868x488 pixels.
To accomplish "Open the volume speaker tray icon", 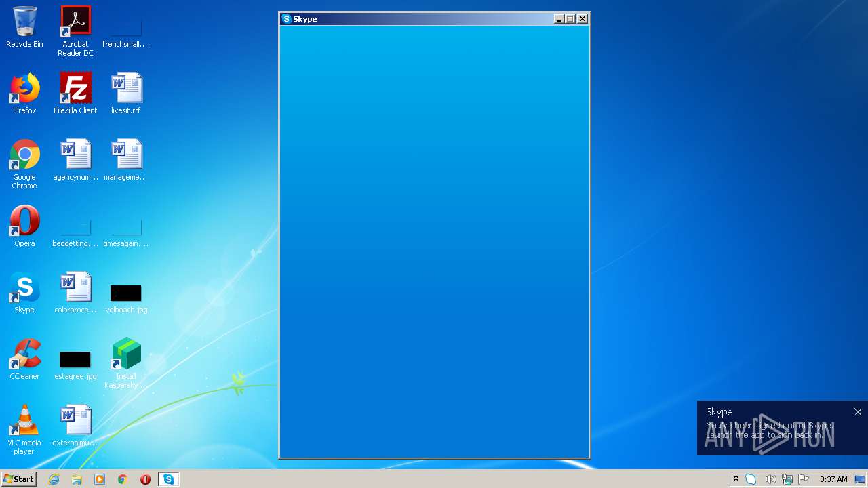I will [770, 479].
